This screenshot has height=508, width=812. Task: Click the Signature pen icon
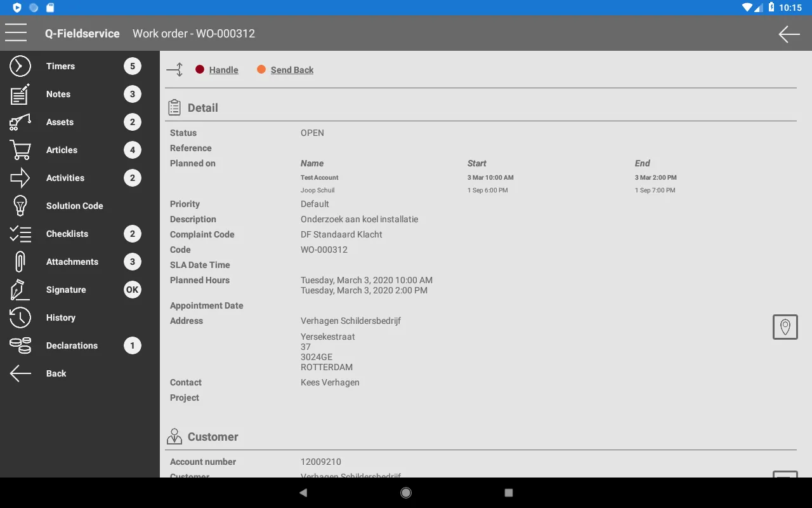(x=20, y=290)
